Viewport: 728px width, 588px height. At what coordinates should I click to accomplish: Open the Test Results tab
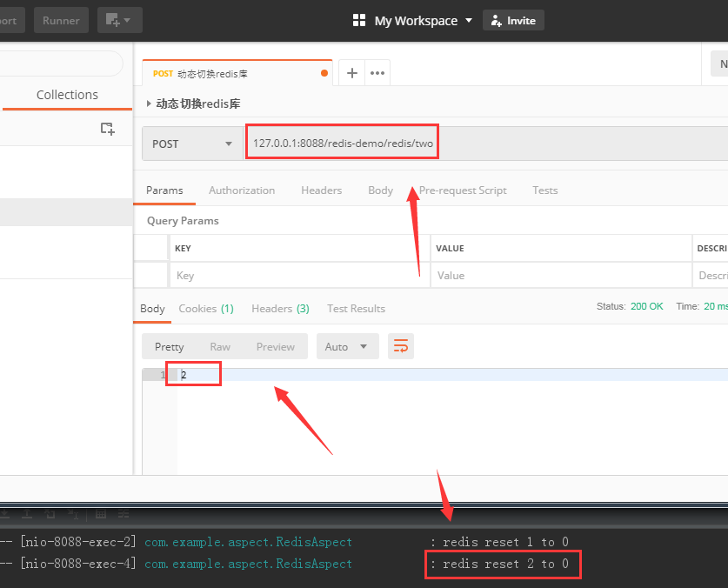point(356,309)
